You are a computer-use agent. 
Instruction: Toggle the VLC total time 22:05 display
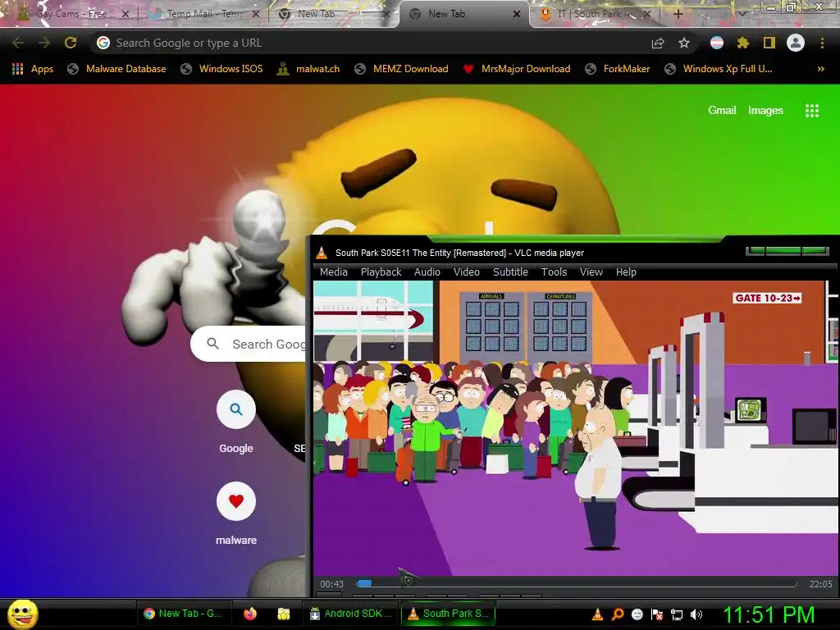click(x=820, y=584)
